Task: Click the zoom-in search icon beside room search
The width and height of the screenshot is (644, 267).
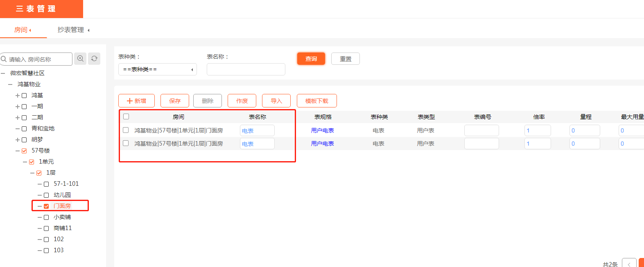Action: 80,59
